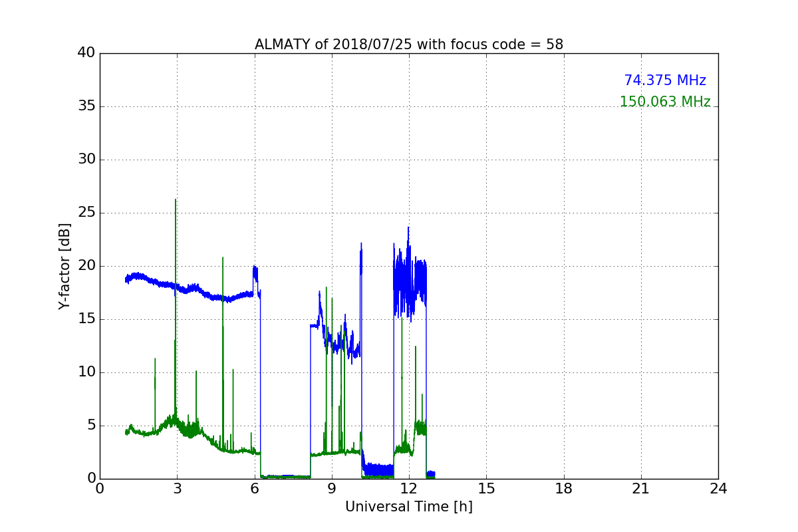
Task: Click the x-axis tick label '15'
Action: click(x=486, y=488)
